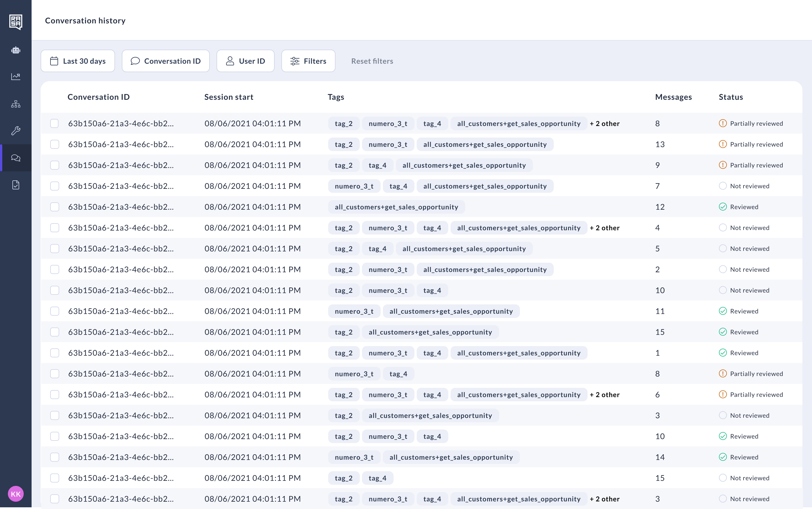Select the conversations chat bubbles sidebar icon
The height and width of the screenshot is (509, 812).
click(16, 158)
